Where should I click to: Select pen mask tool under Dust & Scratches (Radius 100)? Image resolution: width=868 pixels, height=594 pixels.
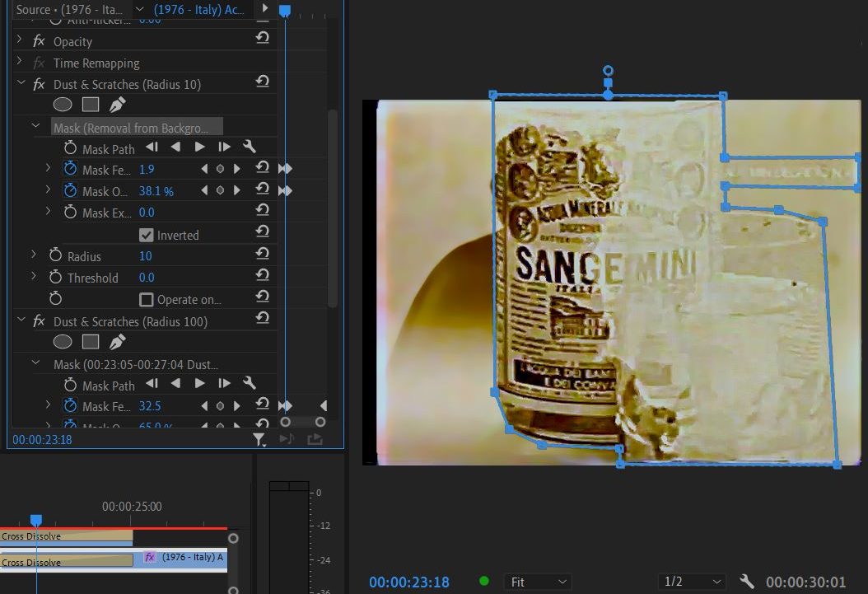coord(117,342)
